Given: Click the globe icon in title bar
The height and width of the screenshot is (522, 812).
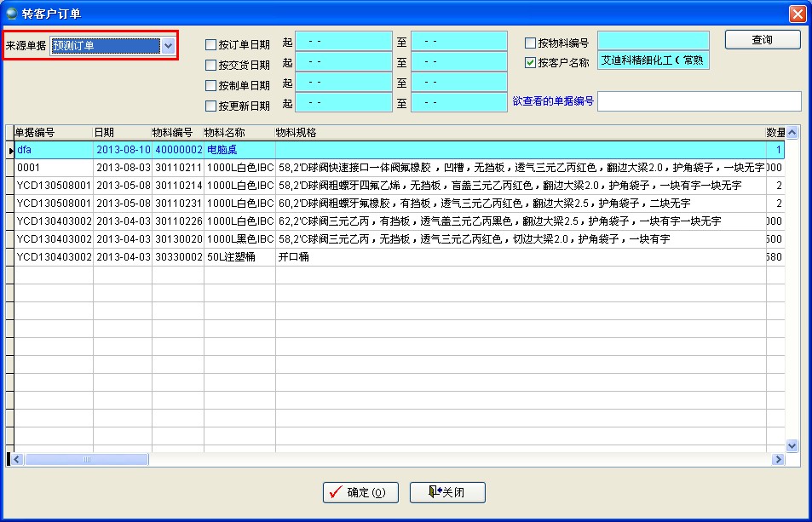Looking at the screenshot, I should pos(11,13).
